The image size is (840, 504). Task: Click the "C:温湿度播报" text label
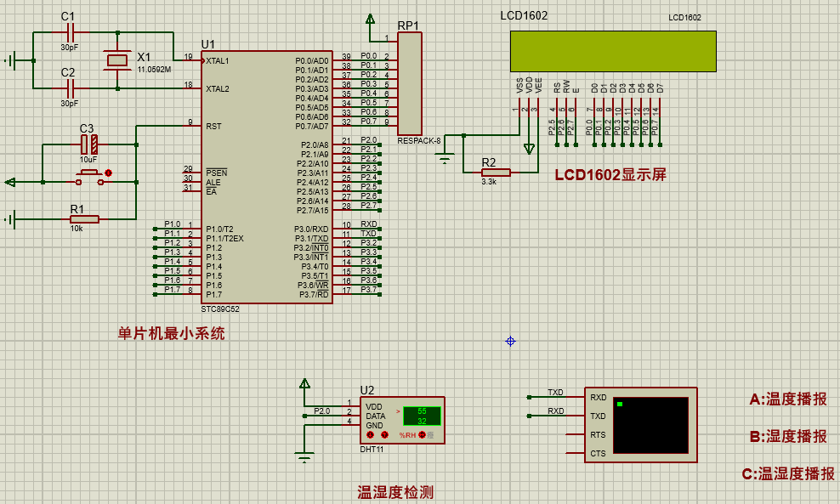[787, 474]
